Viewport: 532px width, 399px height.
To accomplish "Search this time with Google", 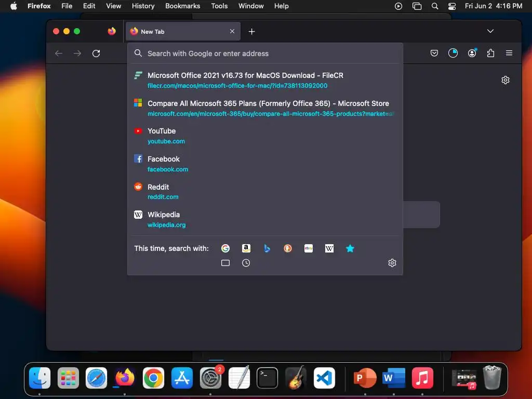I will pos(225,248).
